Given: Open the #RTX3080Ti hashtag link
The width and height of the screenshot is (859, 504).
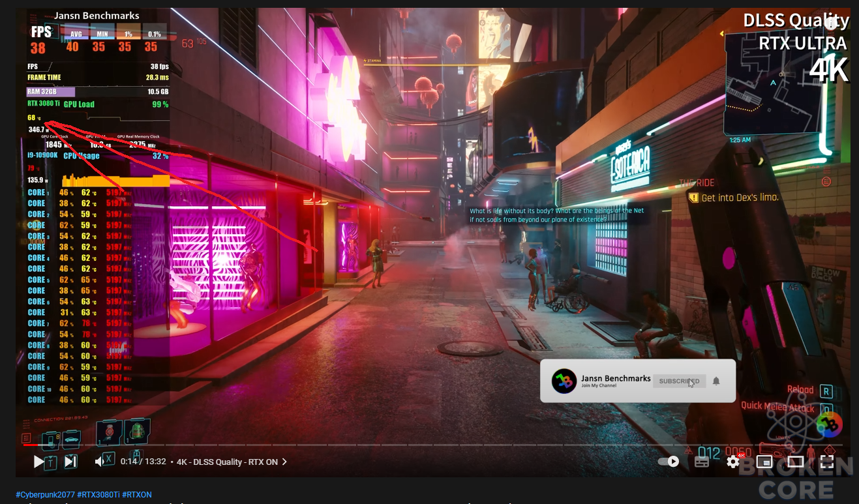Looking at the screenshot, I should [x=98, y=495].
